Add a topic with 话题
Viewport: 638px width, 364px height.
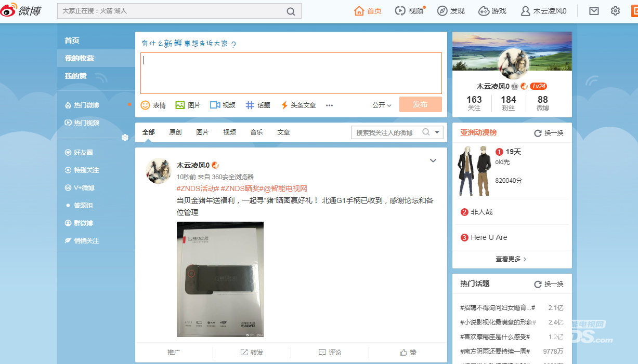[x=258, y=105]
